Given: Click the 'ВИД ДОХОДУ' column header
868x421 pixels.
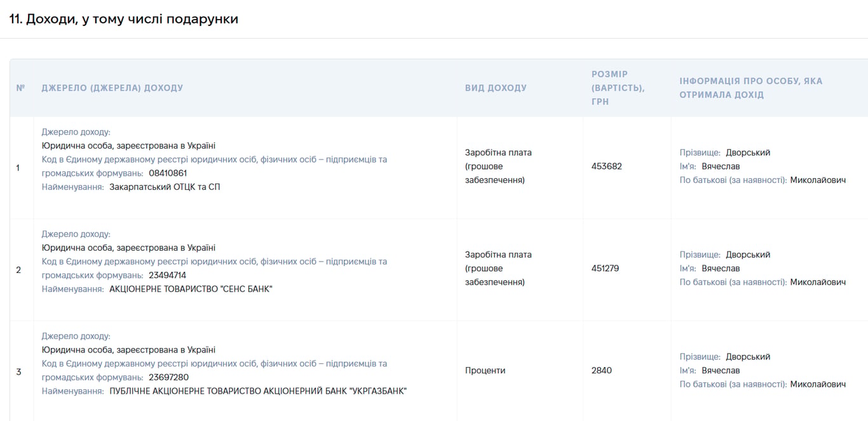Looking at the screenshot, I should point(496,88).
